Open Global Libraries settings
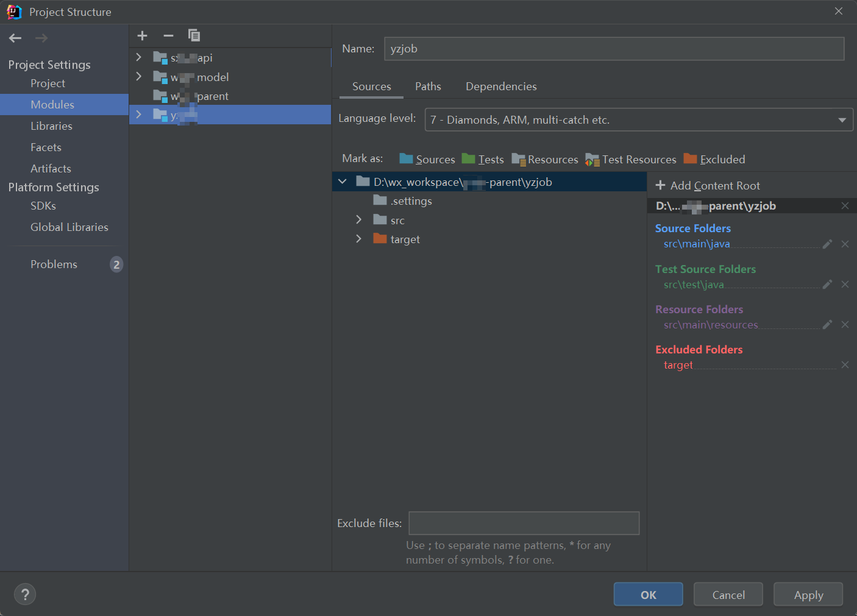Screen dimensions: 857x616 [x=69, y=227]
